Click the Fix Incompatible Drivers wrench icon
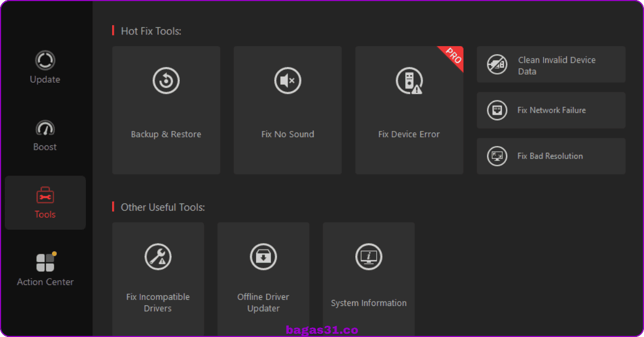Image resolution: width=644 pixels, height=337 pixels. pyautogui.click(x=158, y=257)
